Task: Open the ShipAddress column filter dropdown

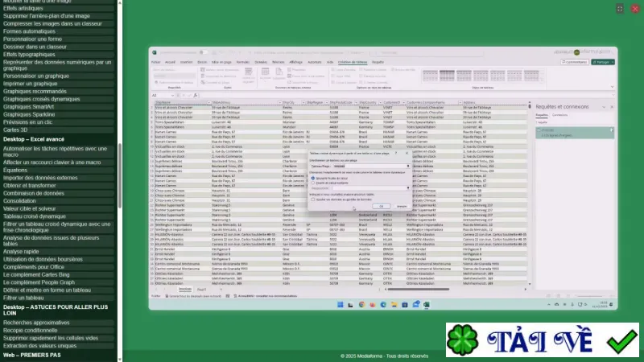Action: pyautogui.click(x=279, y=103)
